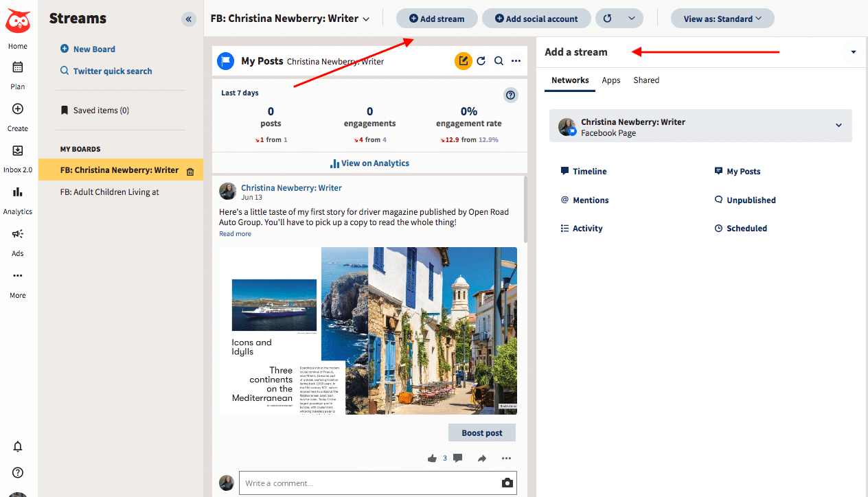Open the Hootsuite owl logo
Image resolution: width=868 pixels, height=497 pixels.
click(18, 21)
